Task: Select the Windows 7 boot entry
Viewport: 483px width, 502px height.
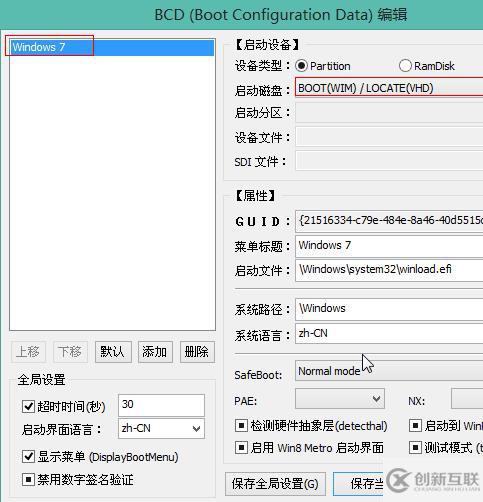Action: (112, 47)
